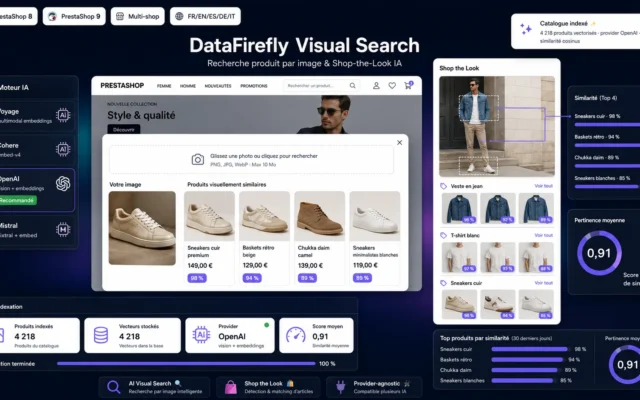The image size is (640, 400).
Task: Click the Multi-shop store icon
Action: 120,16
